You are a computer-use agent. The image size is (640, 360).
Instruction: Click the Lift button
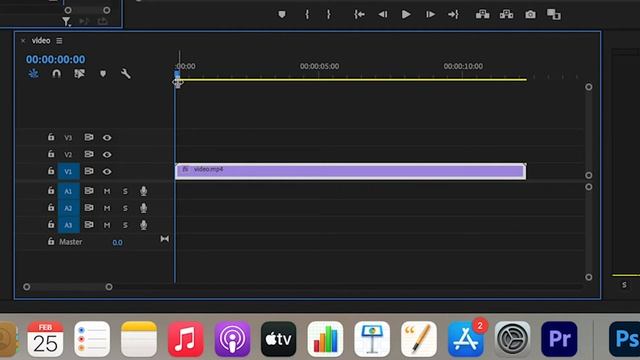(x=482, y=15)
